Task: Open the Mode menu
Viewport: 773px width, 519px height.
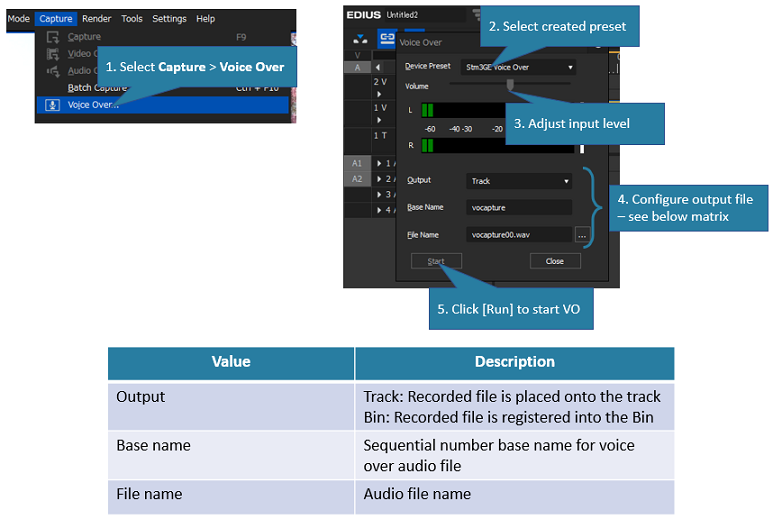Action: [x=19, y=19]
